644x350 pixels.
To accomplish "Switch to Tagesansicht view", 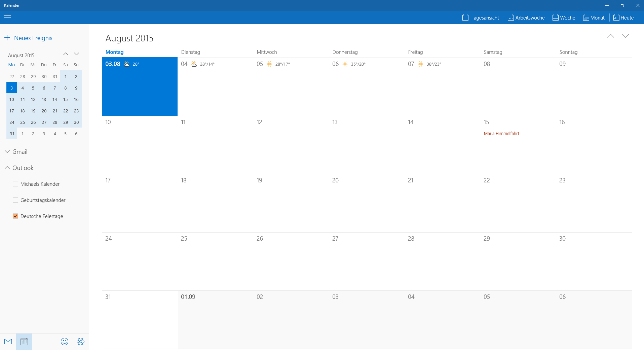I will point(481,18).
